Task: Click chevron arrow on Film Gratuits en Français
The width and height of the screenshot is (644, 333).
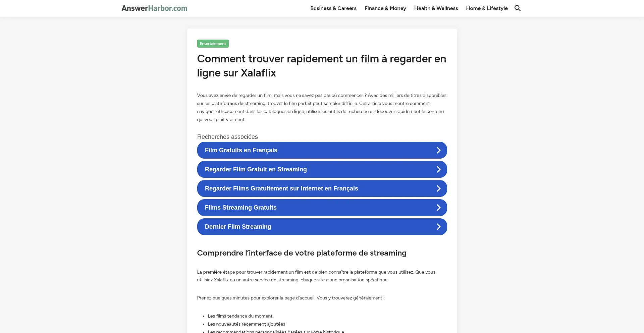Action: coord(438,150)
